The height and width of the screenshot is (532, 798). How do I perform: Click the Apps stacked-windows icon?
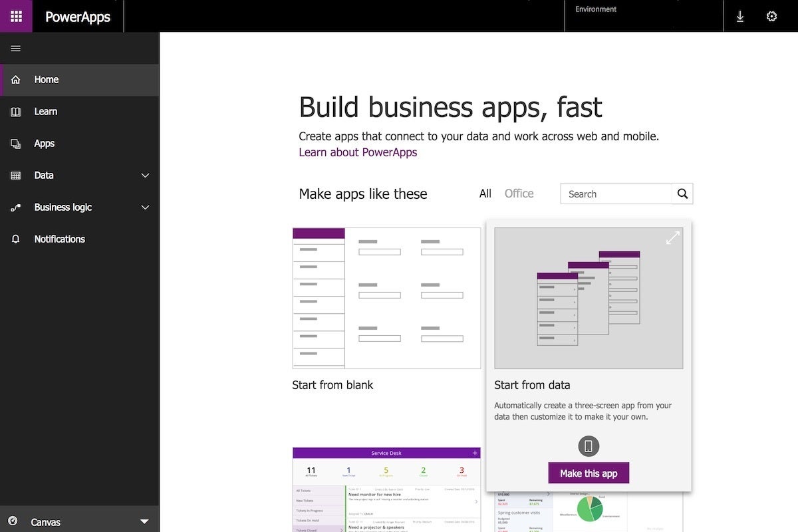click(x=16, y=144)
